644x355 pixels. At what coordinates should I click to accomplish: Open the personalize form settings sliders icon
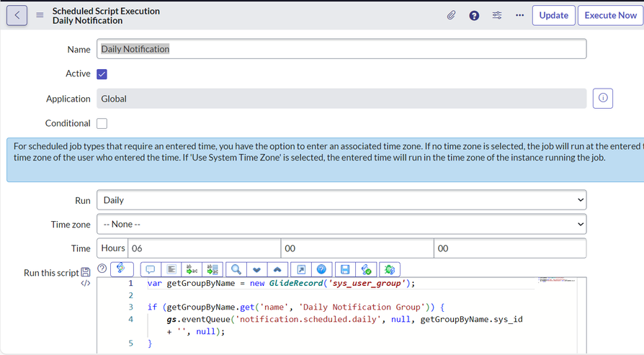(x=497, y=15)
